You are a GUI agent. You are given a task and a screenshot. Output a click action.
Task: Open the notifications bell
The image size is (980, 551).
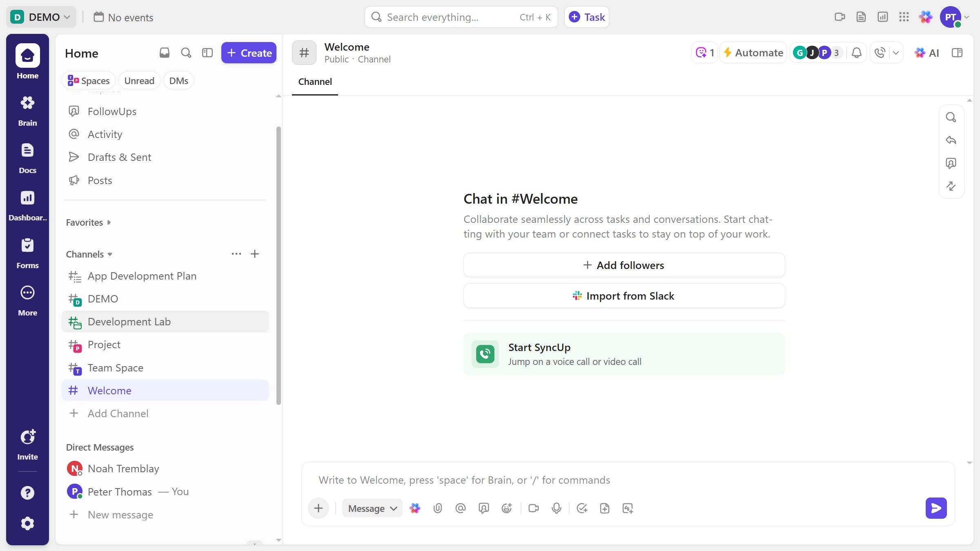coord(856,53)
